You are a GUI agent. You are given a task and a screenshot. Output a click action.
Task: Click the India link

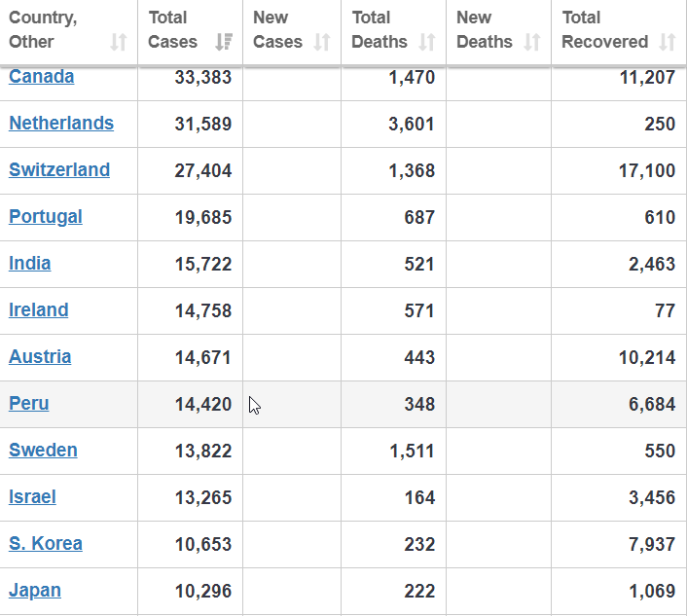click(30, 264)
